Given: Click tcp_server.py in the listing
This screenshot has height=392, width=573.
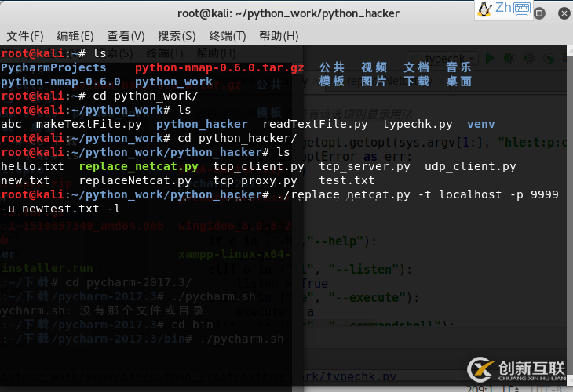Looking at the screenshot, I should click(x=364, y=167).
